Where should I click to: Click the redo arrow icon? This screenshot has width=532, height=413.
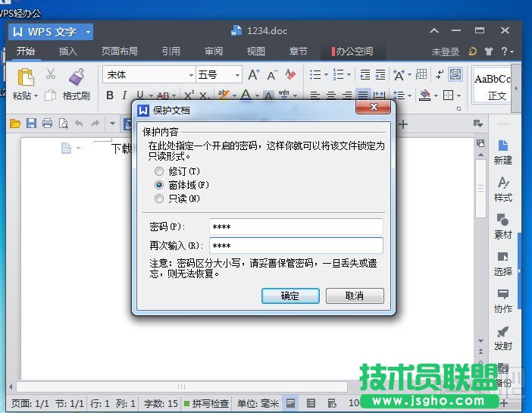coord(95,124)
